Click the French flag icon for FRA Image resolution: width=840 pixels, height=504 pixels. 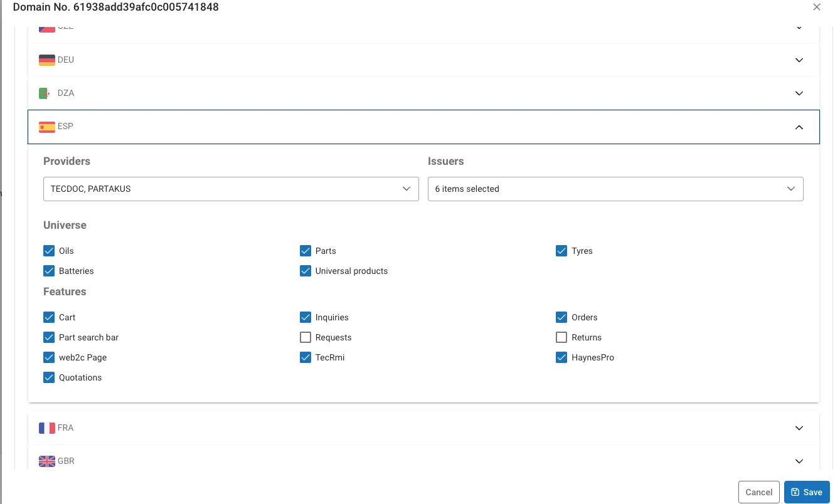(x=47, y=428)
